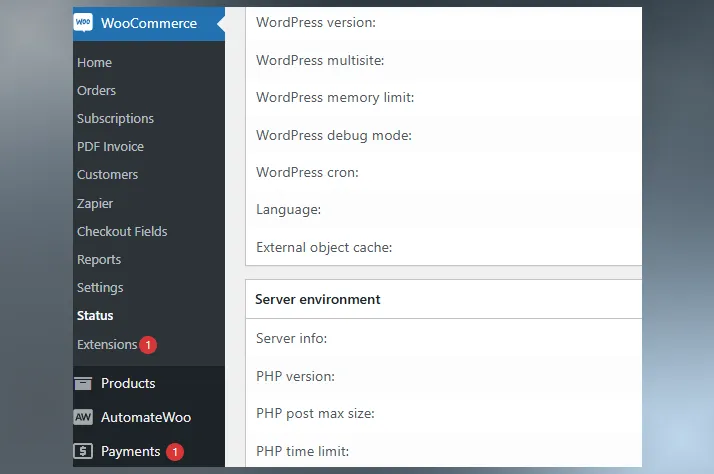Click the Extensions notification badge
Image resolution: width=714 pixels, height=474 pixels.
pyautogui.click(x=148, y=345)
